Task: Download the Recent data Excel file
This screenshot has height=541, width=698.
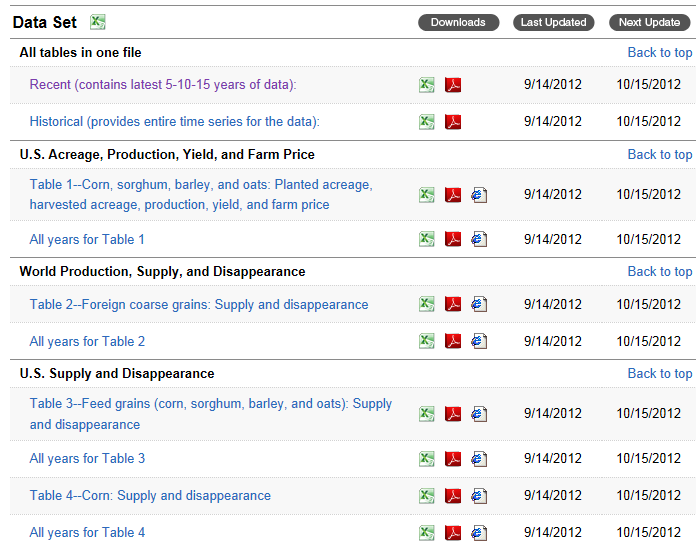Action: [427, 85]
